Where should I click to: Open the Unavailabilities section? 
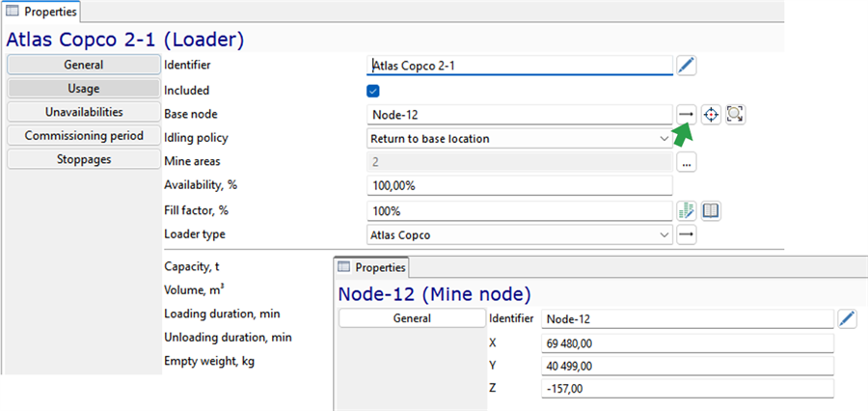click(84, 112)
